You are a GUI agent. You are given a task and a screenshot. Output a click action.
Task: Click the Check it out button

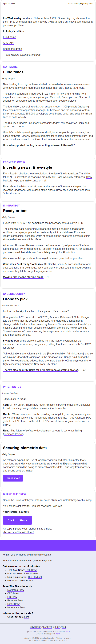(13, 478)
